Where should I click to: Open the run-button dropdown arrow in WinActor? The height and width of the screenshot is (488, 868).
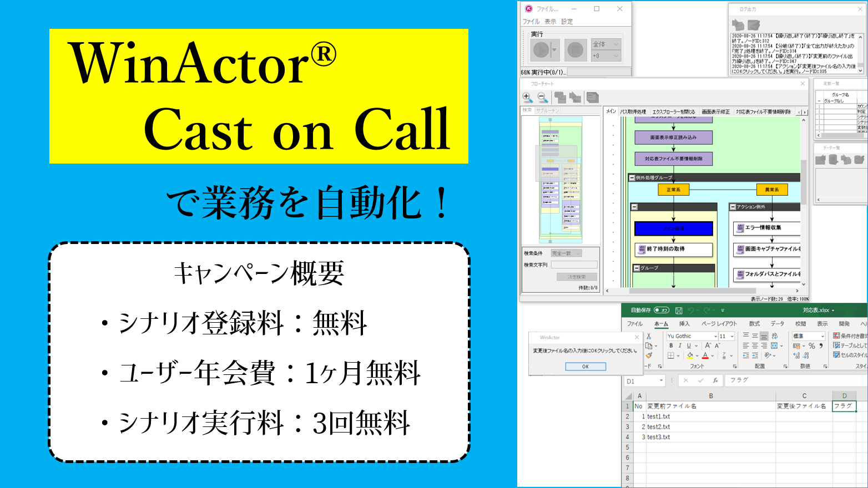[x=554, y=50]
